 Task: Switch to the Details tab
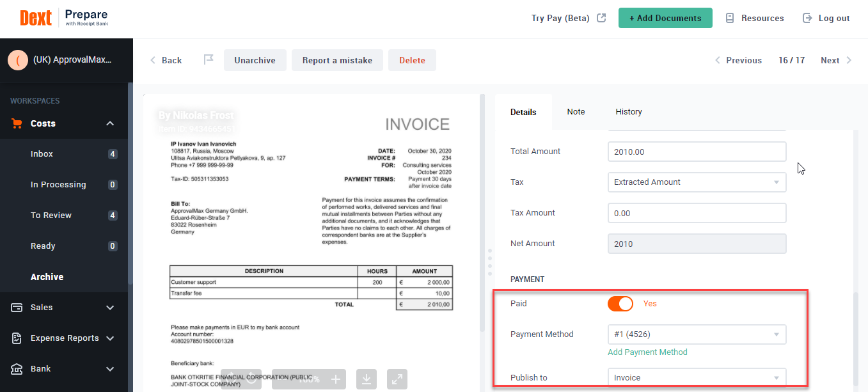(x=523, y=112)
